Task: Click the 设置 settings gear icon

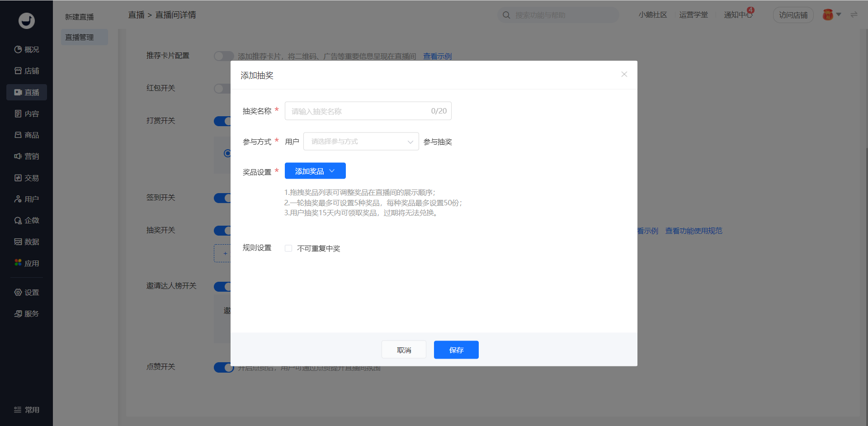Action: (x=18, y=292)
